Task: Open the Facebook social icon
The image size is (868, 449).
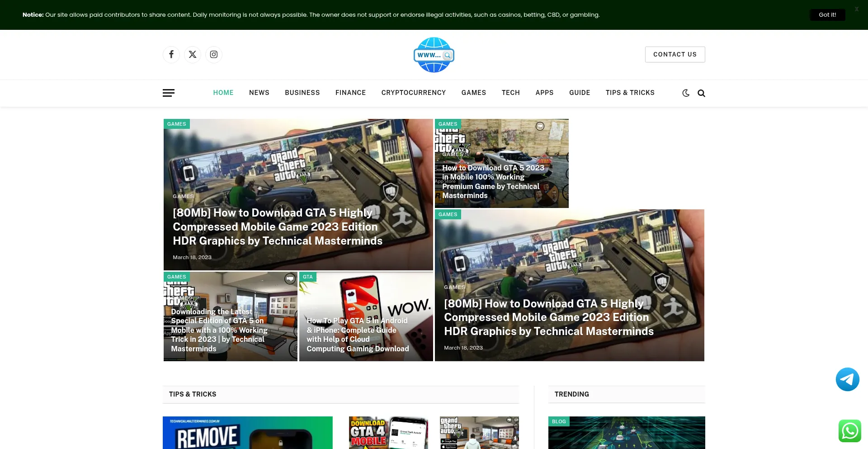Action: click(171, 55)
